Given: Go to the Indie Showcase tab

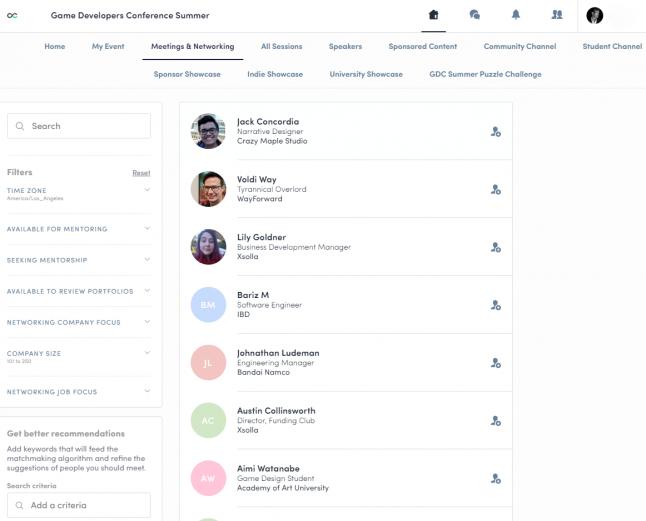Looking at the screenshot, I should 274,74.
